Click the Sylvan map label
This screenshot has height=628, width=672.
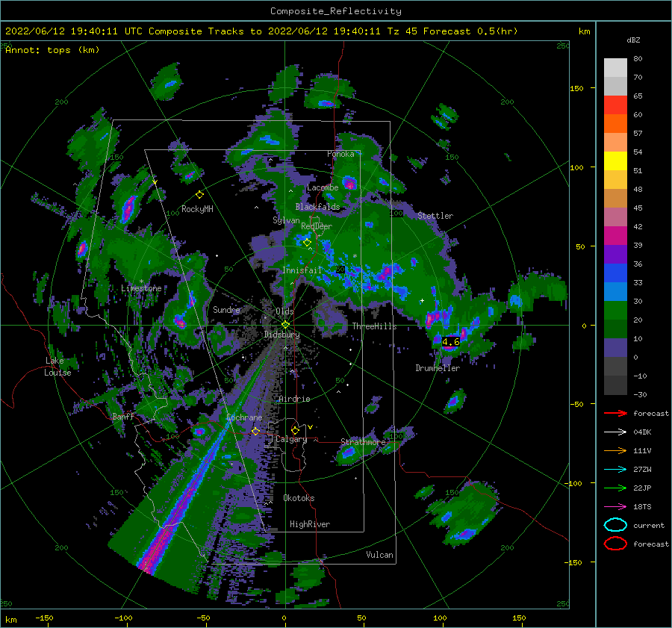click(x=286, y=220)
